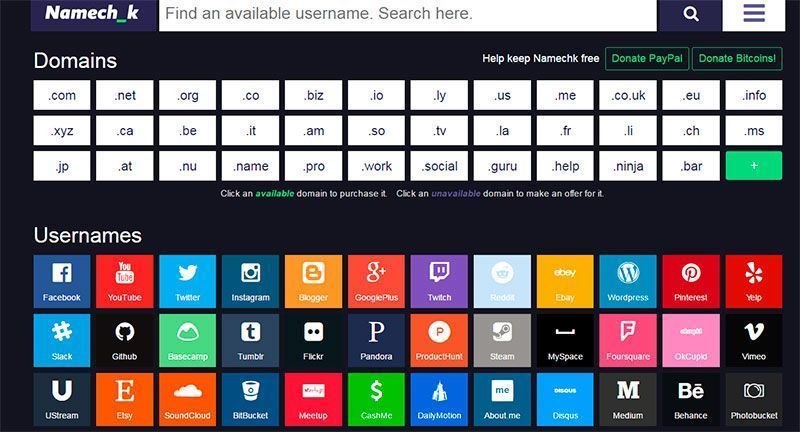Open the GooglePlus tile
The height and width of the screenshot is (432, 800).
coord(376,282)
